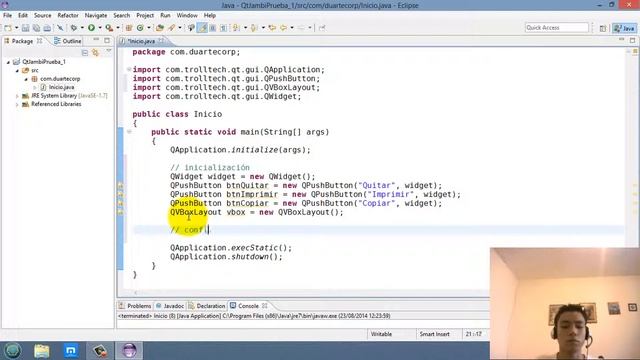
Task: Click the Last Edit Location icon
Action: (x=272, y=28)
